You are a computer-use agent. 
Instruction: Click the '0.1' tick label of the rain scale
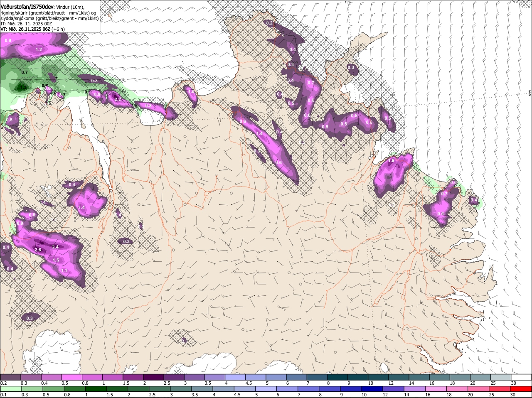(x=4, y=394)
